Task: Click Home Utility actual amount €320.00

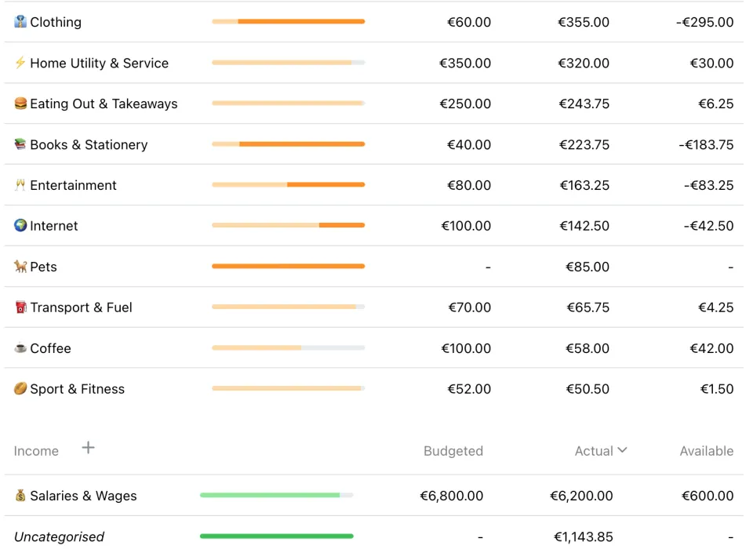Action: click(583, 63)
